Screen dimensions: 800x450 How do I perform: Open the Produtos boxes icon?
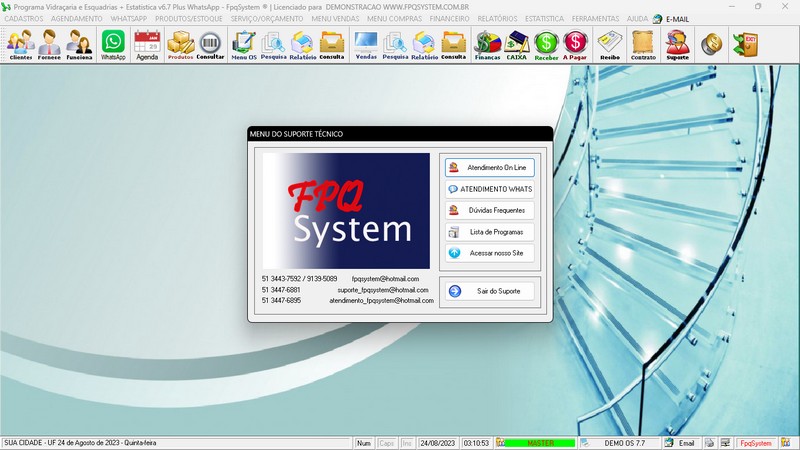click(x=181, y=45)
